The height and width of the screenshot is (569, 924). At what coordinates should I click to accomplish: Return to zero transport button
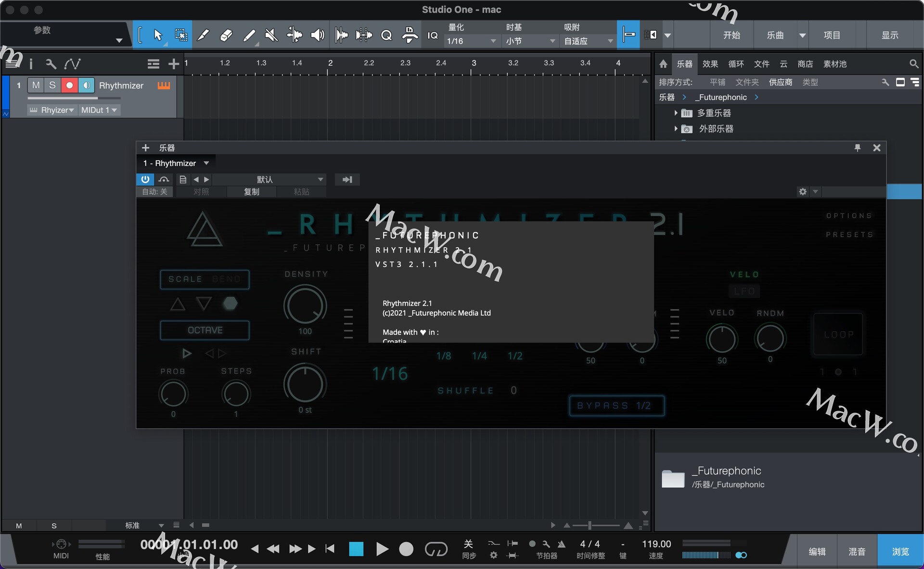(330, 549)
